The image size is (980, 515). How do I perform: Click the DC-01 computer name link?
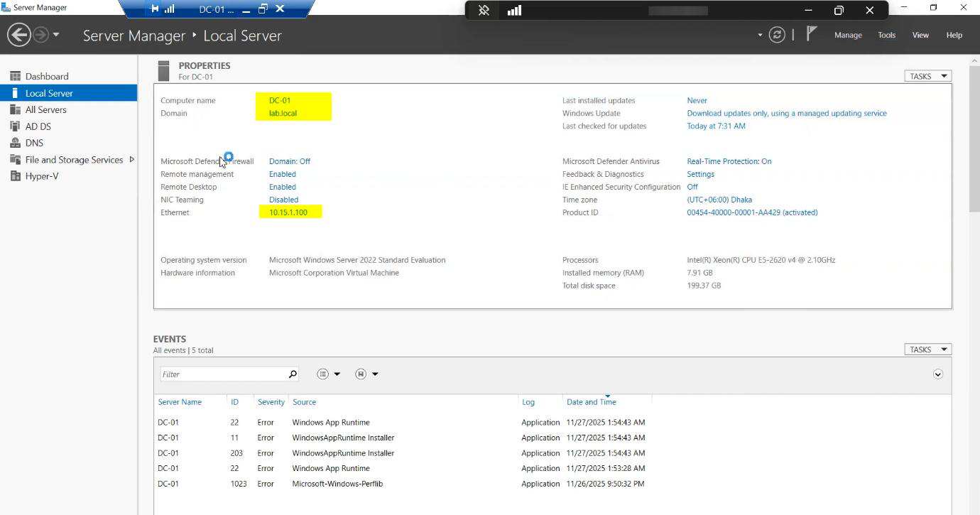click(280, 100)
